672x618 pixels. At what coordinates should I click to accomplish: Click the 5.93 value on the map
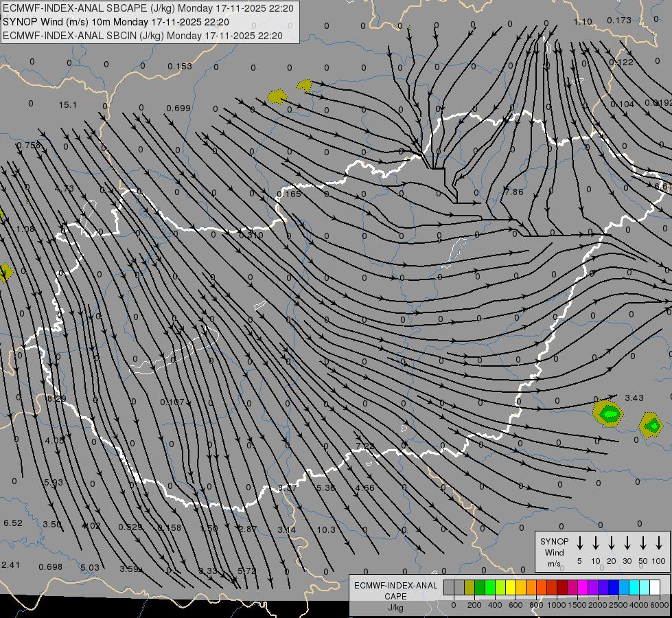coord(54,483)
